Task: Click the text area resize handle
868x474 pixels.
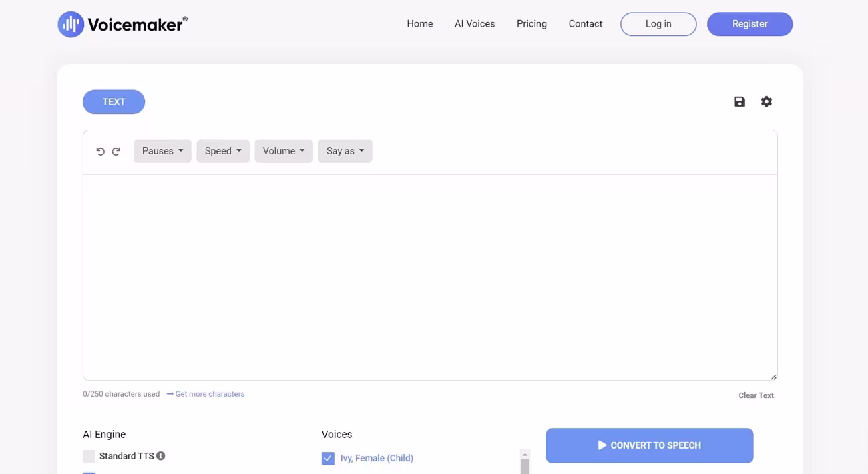Action: pos(773,377)
